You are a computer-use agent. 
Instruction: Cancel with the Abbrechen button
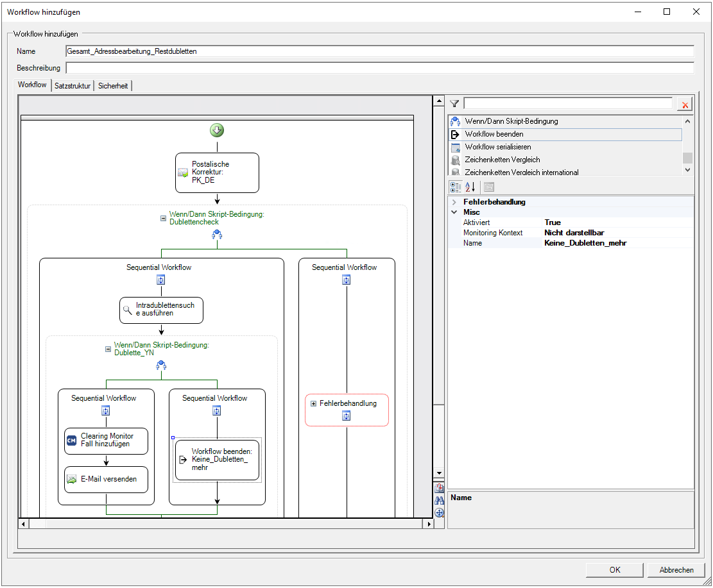point(676,570)
